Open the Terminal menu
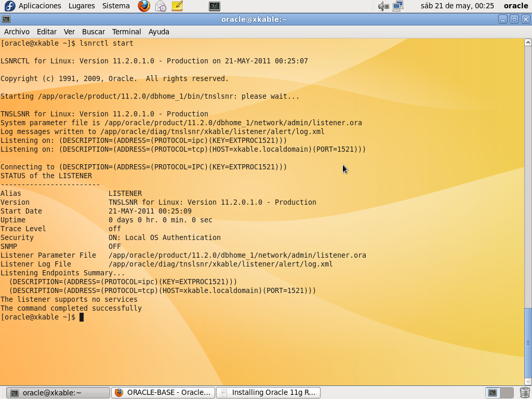Image resolution: width=532 pixels, height=399 pixels. tap(126, 32)
